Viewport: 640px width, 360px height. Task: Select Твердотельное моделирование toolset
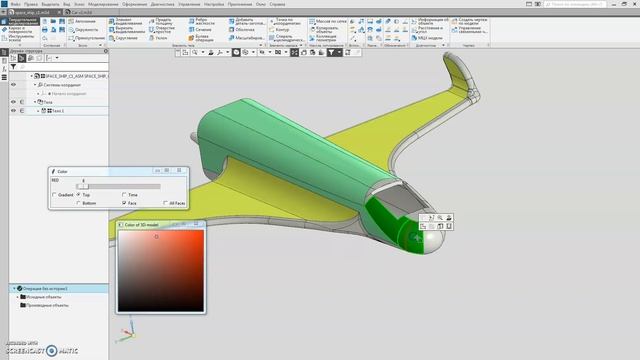pyautogui.click(x=20, y=21)
